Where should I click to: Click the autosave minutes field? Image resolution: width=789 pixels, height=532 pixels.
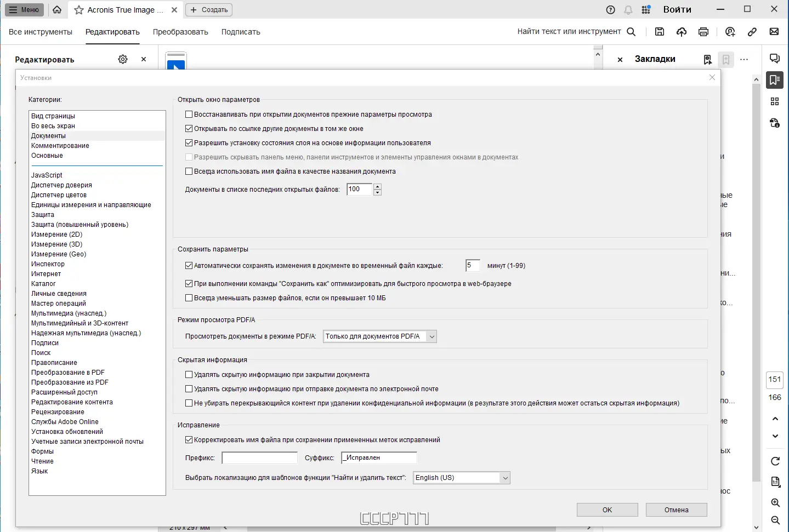point(473,266)
